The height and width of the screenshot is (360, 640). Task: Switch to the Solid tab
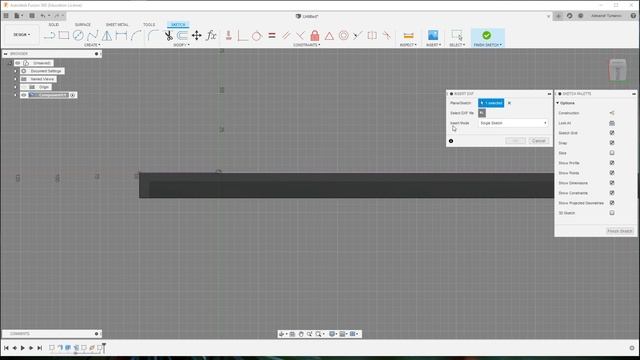(x=53, y=24)
